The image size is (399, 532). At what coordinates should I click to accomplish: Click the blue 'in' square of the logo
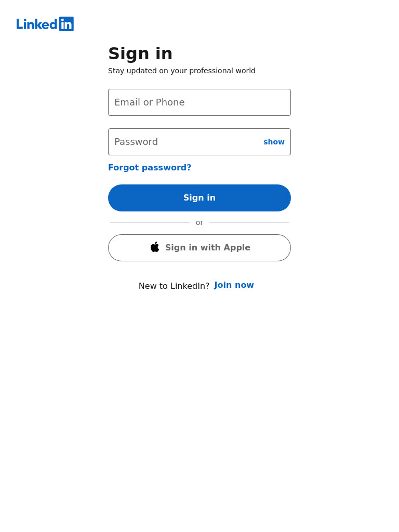[x=66, y=24]
